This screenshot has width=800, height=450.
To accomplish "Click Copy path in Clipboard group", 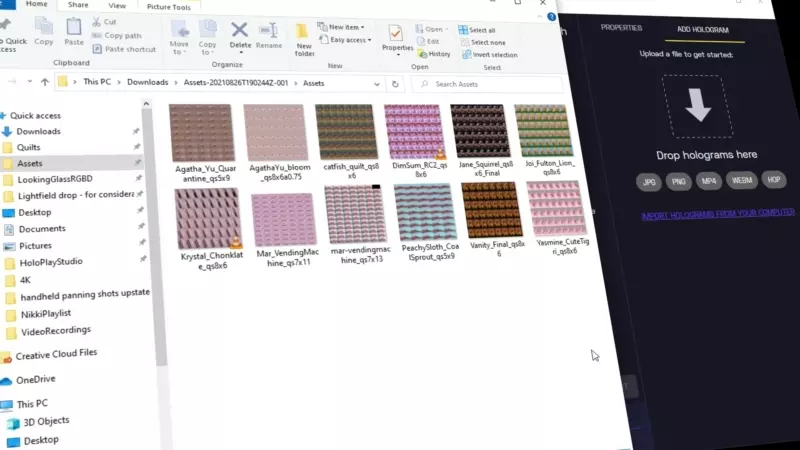I will tap(117, 36).
